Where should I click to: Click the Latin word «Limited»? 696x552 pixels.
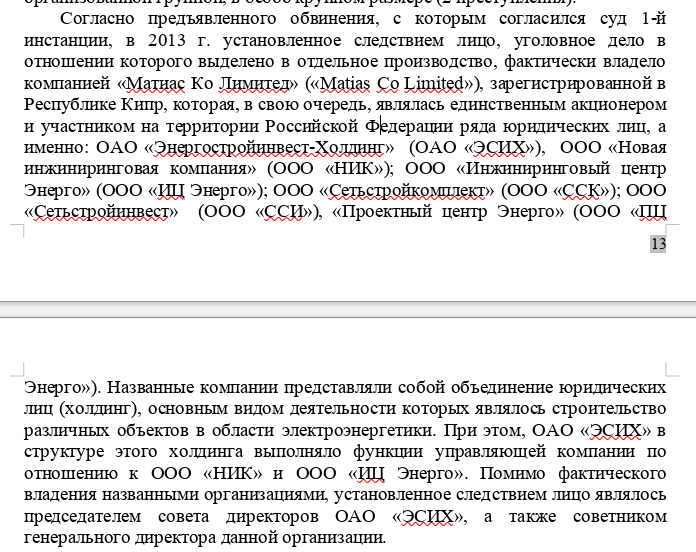click(x=433, y=83)
